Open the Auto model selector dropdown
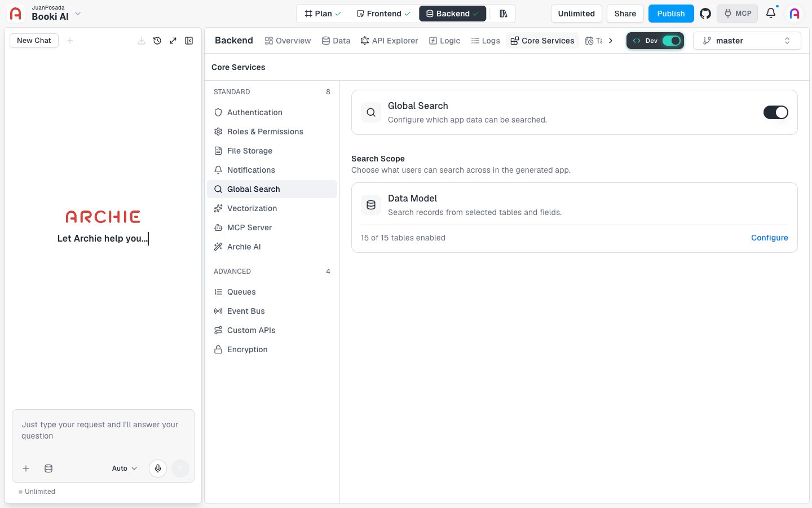Image resolution: width=812 pixels, height=508 pixels. [x=125, y=468]
